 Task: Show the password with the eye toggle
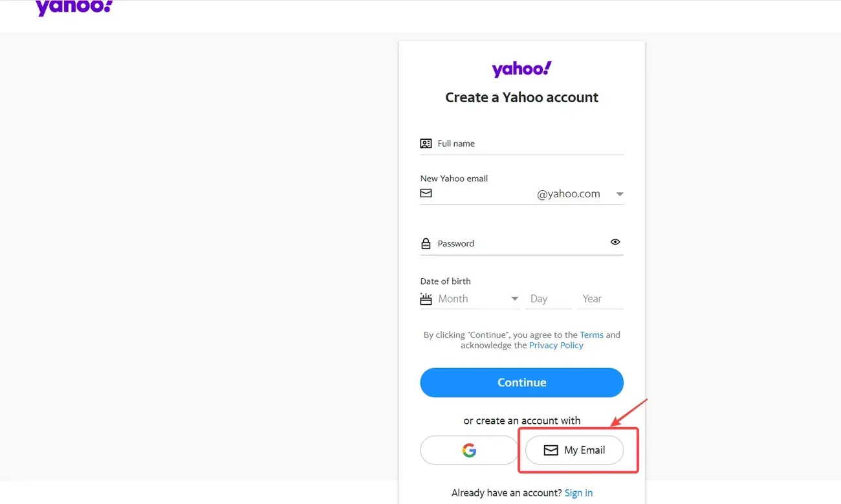tap(615, 241)
